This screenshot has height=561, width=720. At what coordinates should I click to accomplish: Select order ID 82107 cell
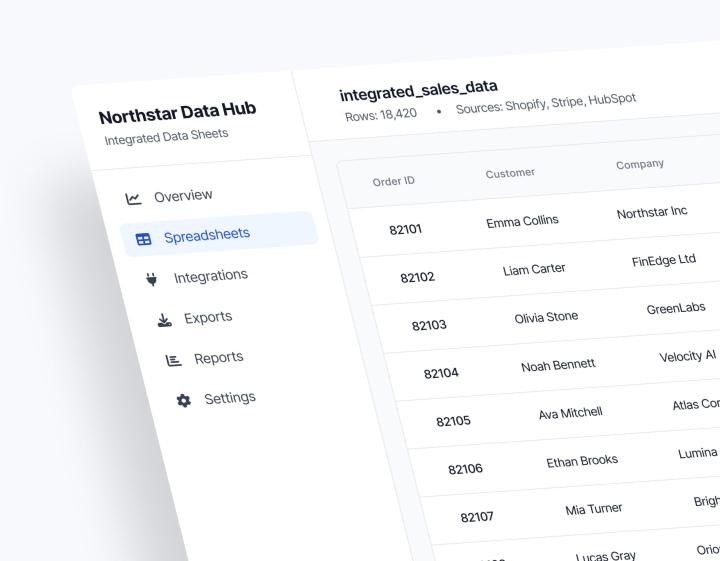[x=477, y=517]
